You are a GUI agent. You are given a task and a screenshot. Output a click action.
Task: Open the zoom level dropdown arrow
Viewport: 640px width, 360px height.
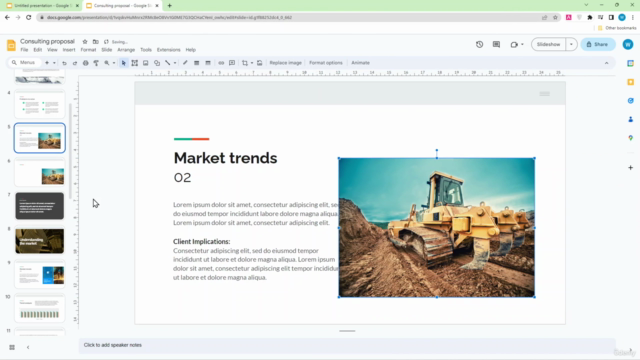click(x=114, y=63)
